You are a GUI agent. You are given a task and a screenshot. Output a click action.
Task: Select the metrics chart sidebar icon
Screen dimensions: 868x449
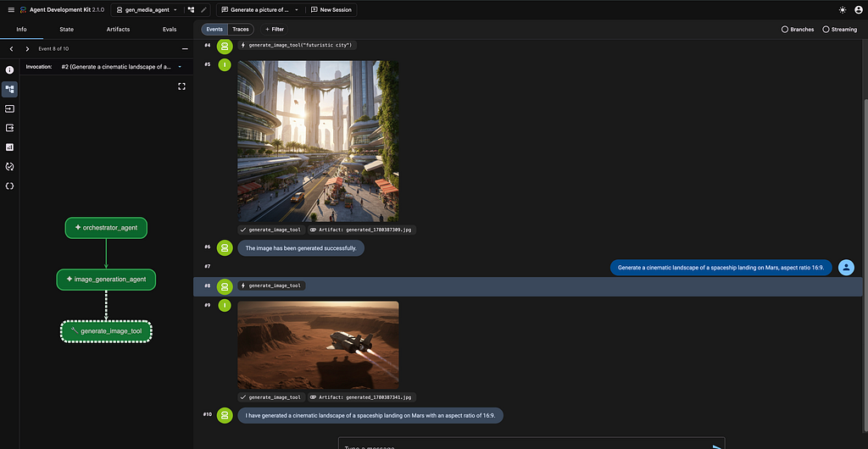click(x=9, y=147)
